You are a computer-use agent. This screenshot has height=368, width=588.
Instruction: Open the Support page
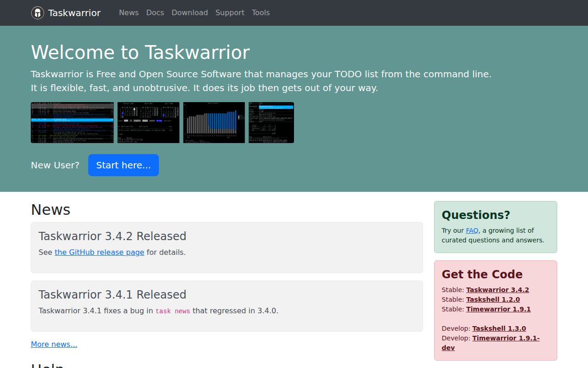230,12
